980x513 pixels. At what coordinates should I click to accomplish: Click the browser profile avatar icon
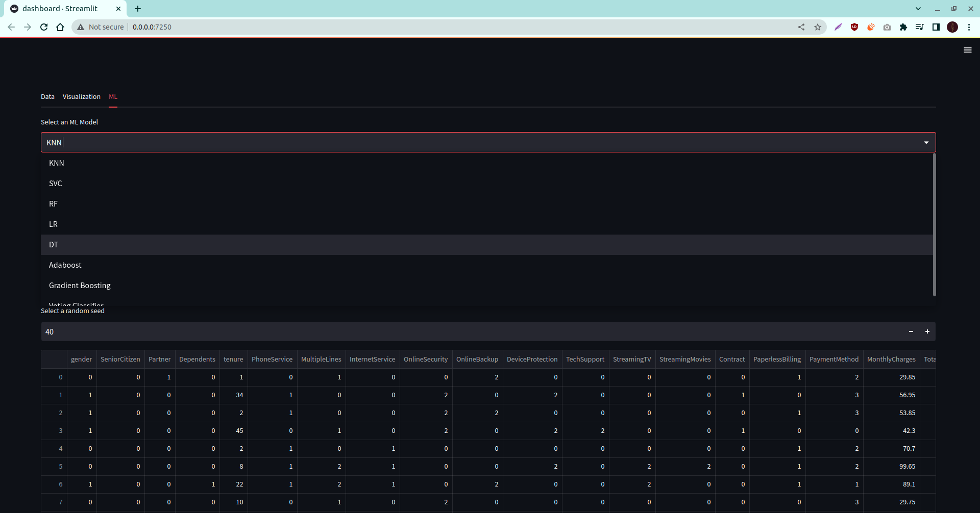click(952, 27)
